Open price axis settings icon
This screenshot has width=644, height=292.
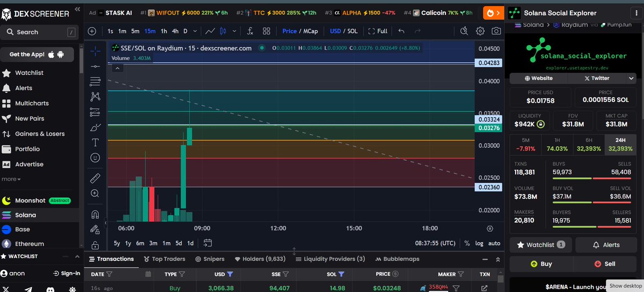coord(489,228)
